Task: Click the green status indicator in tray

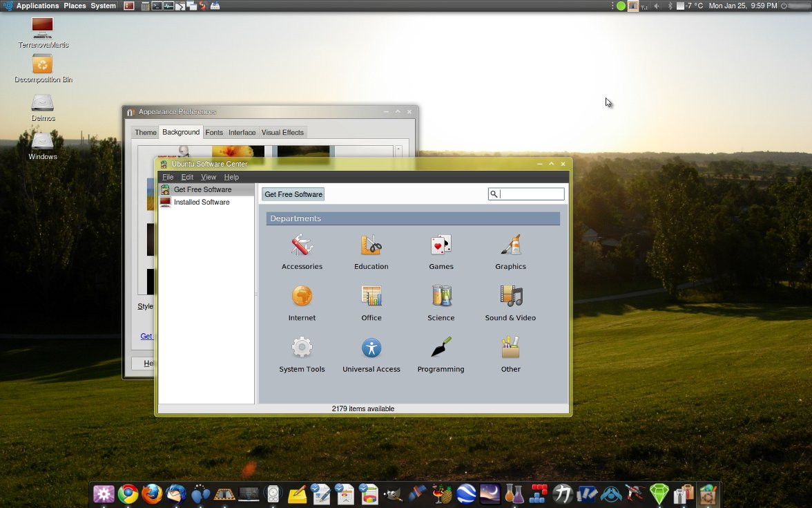Action: [620, 6]
